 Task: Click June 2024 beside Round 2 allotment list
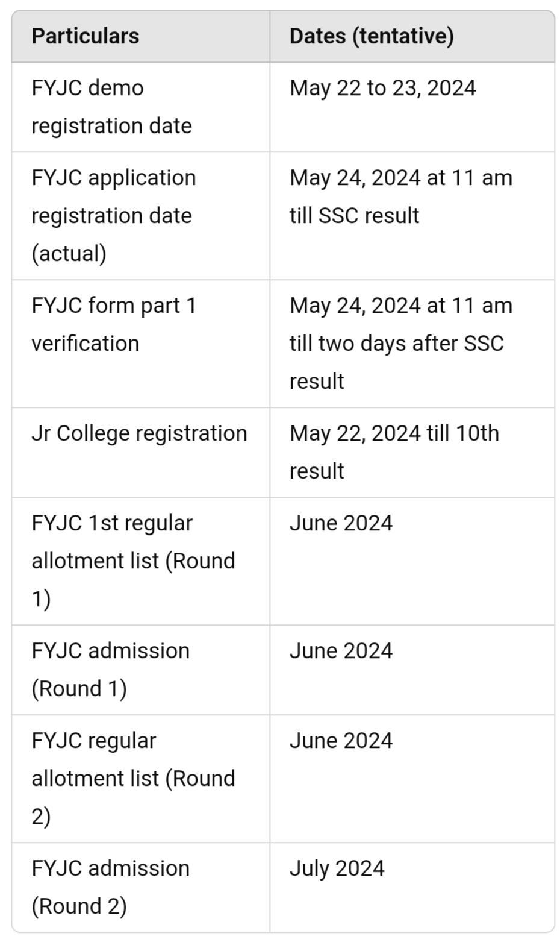point(341,741)
